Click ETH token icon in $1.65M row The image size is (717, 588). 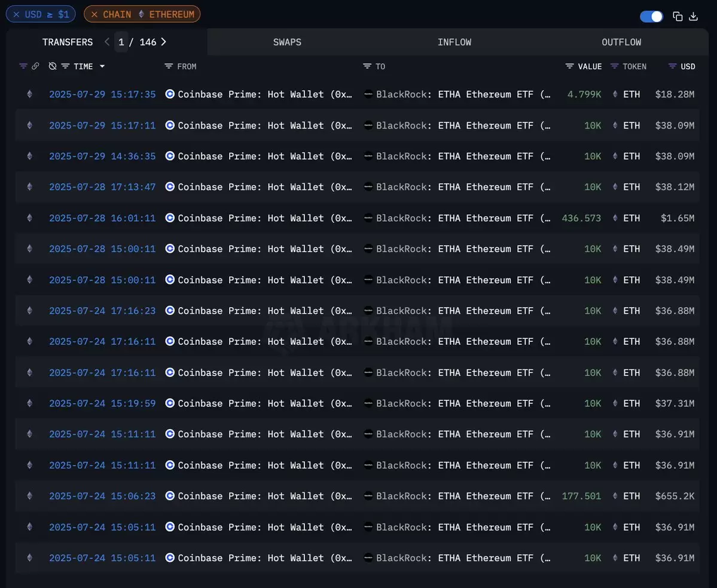(615, 218)
